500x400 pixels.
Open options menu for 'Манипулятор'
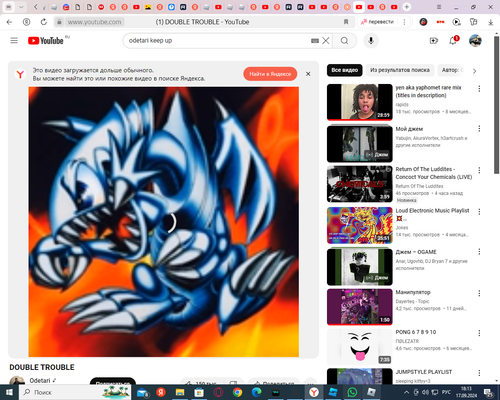(x=479, y=293)
